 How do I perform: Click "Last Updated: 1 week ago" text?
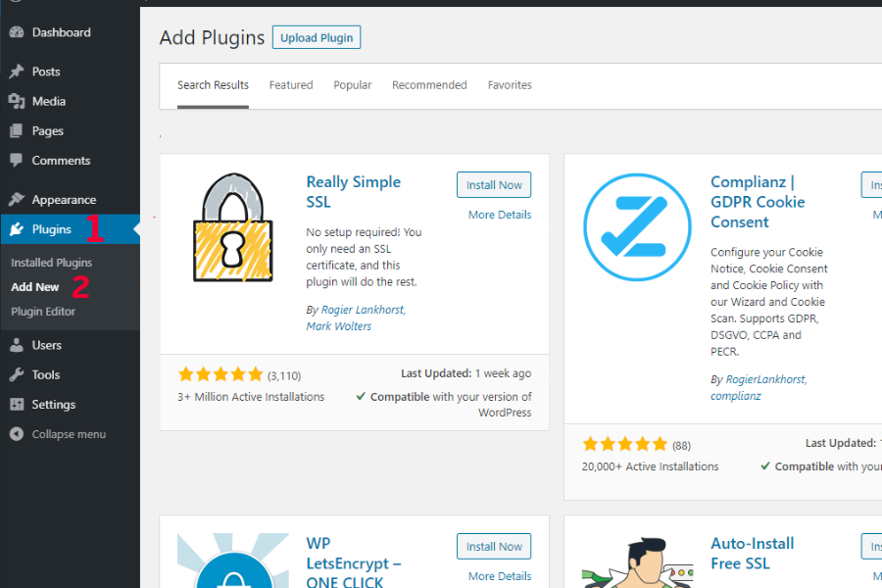[x=465, y=373]
